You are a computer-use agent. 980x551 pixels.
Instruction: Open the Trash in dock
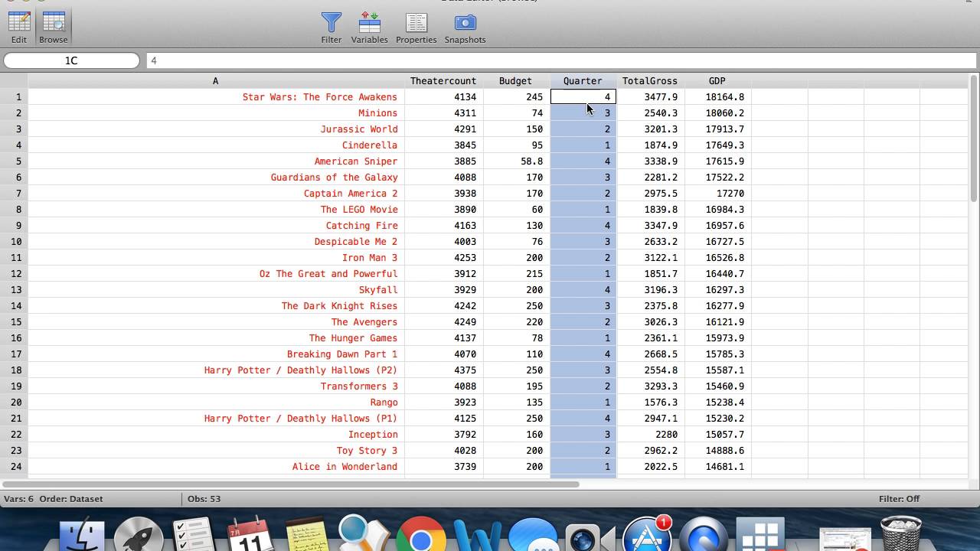901,534
